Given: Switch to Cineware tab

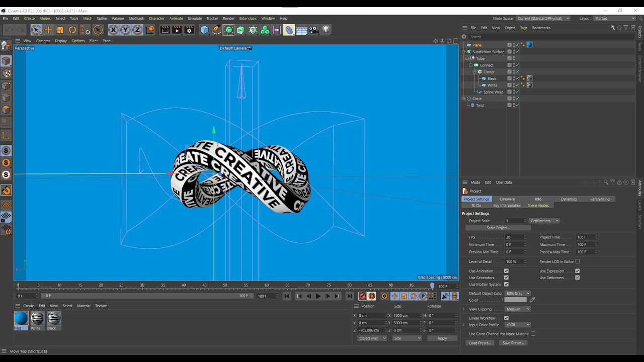Looking at the screenshot, I should tap(507, 199).
